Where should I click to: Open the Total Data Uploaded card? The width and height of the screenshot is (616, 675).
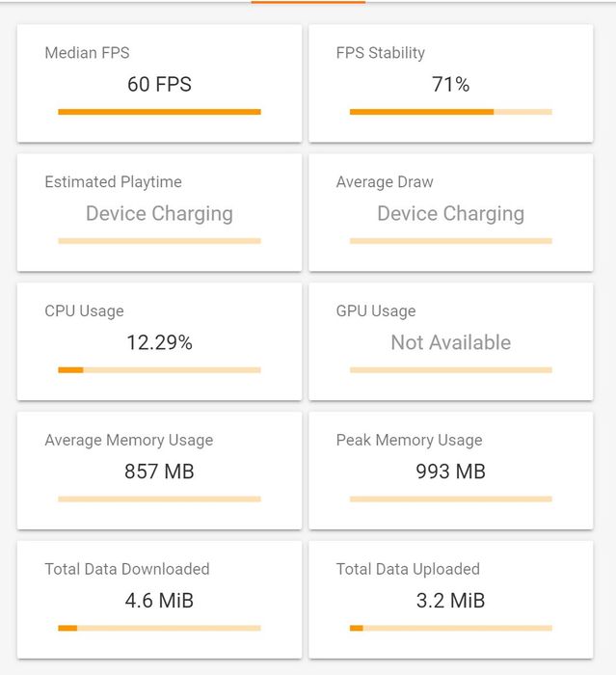(451, 600)
